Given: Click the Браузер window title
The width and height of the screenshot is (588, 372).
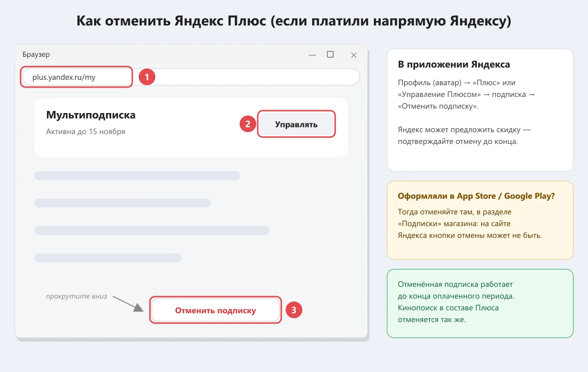Looking at the screenshot, I should (36, 55).
